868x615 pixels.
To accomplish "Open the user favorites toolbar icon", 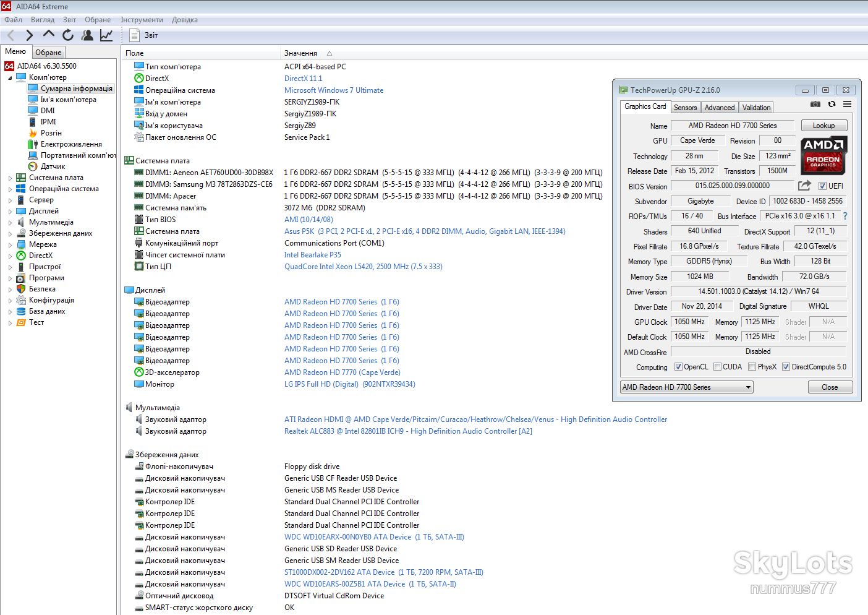I will pyautogui.click(x=87, y=35).
